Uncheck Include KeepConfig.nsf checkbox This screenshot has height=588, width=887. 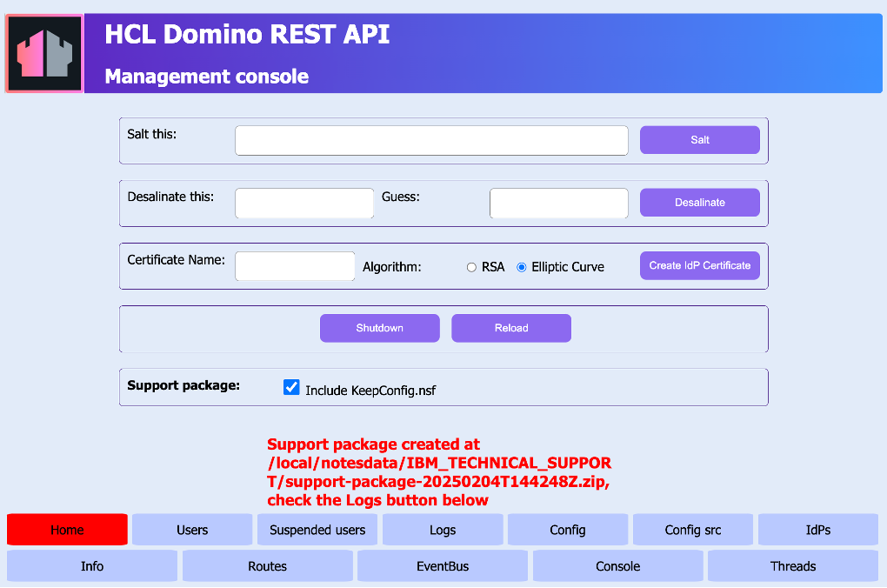[291, 387]
